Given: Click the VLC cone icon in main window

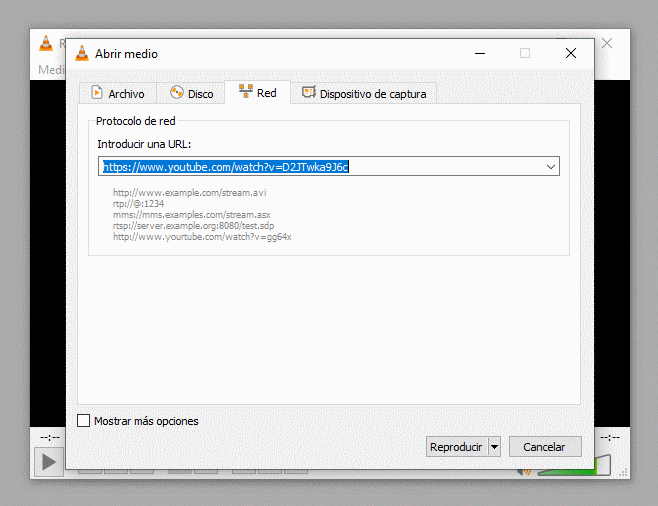Looking at the screenshot, I should click(46, 43).
